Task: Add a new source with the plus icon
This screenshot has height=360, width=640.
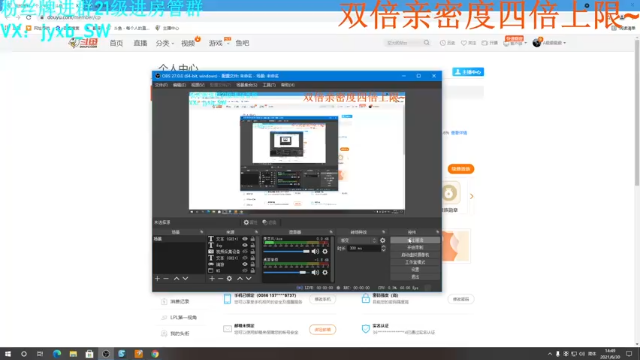Action: pos(212,278)
